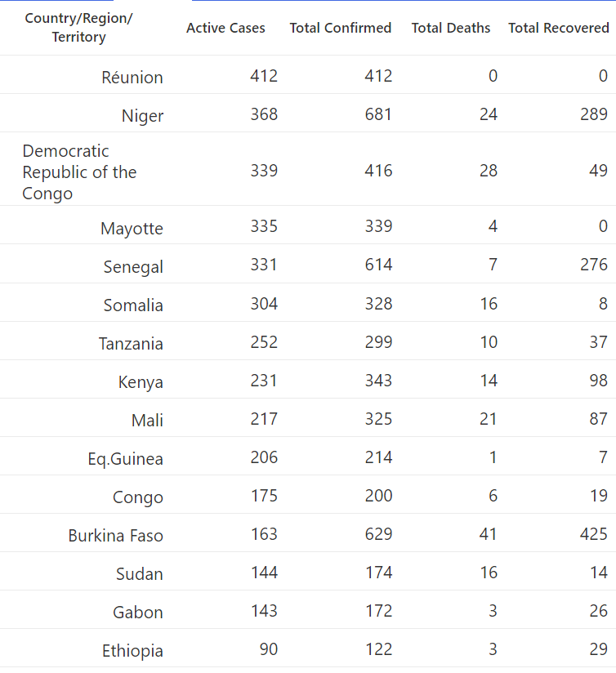Click the Country/Region/Territory header
This screenshot has height=673, width=616.
pyautogui.click(x=79, y=28)
